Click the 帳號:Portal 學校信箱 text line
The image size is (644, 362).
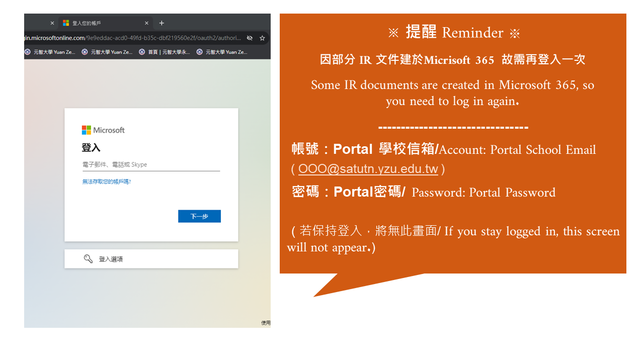(x=443, y=149)
